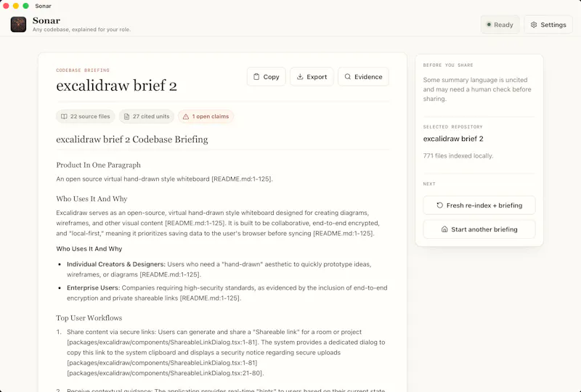The width and height of the screenshot is (581, 392).
Task: Click the book icon in source files chip
Action: [x=64, y=116]
